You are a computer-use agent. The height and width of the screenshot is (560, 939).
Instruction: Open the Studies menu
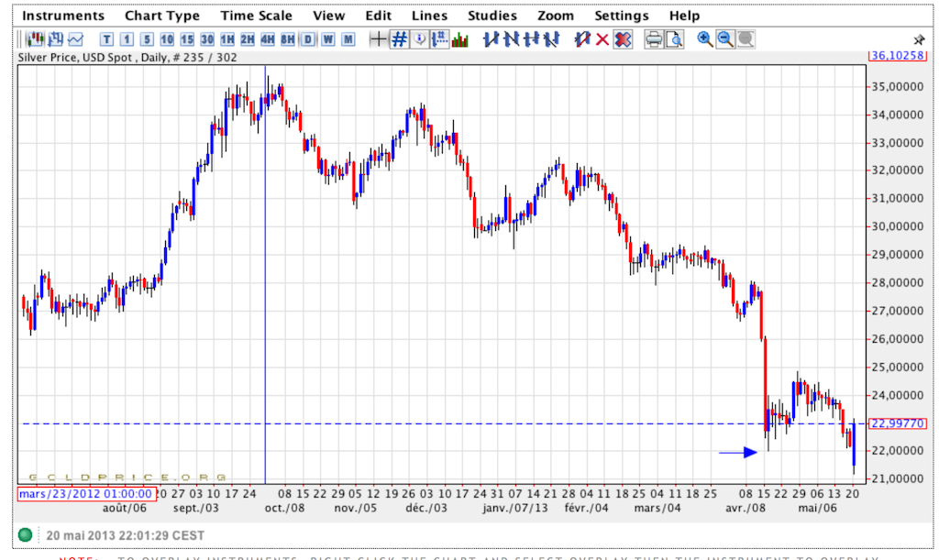tap(492, 16)
